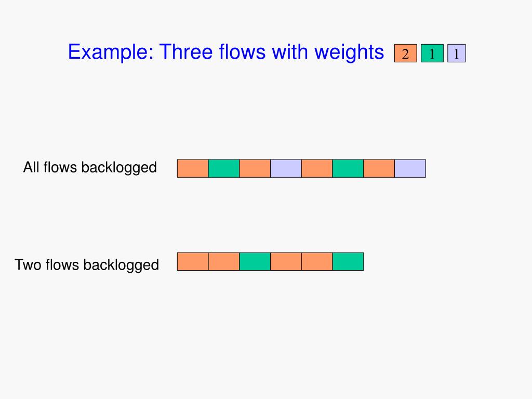532x399 pixels.
Task: Click fourth orange block in all-flows row
Action: tap(379, 168)
